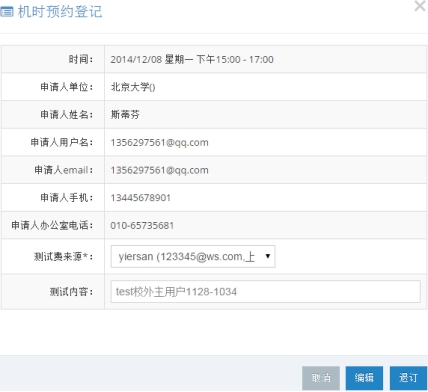Click the 测试内容 field label
Screen dimensions: 428x392
[x=71, y=292]
